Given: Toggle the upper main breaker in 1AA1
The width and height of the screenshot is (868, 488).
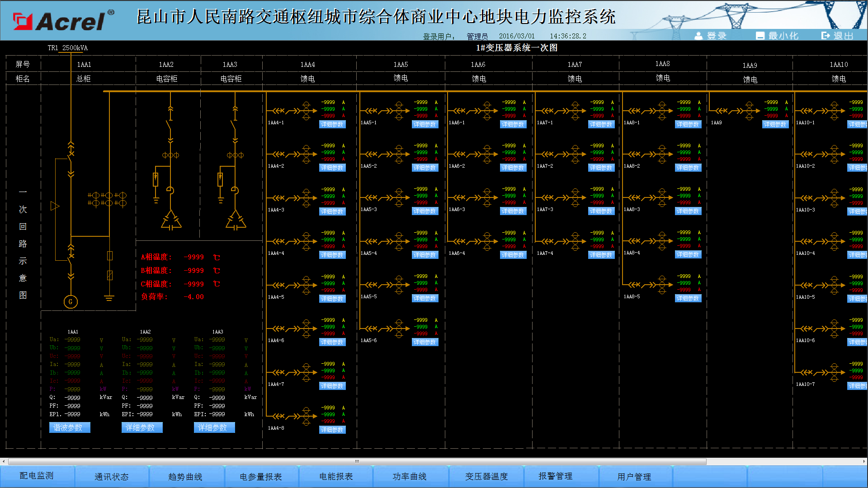Looking at the screenshot, I should click(x=71, y=155).
